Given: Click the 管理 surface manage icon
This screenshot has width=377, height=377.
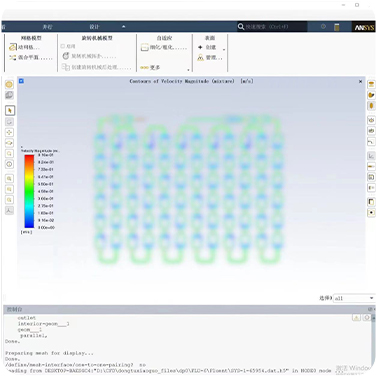Looking at the screenshot, I should tap(210, 58).
